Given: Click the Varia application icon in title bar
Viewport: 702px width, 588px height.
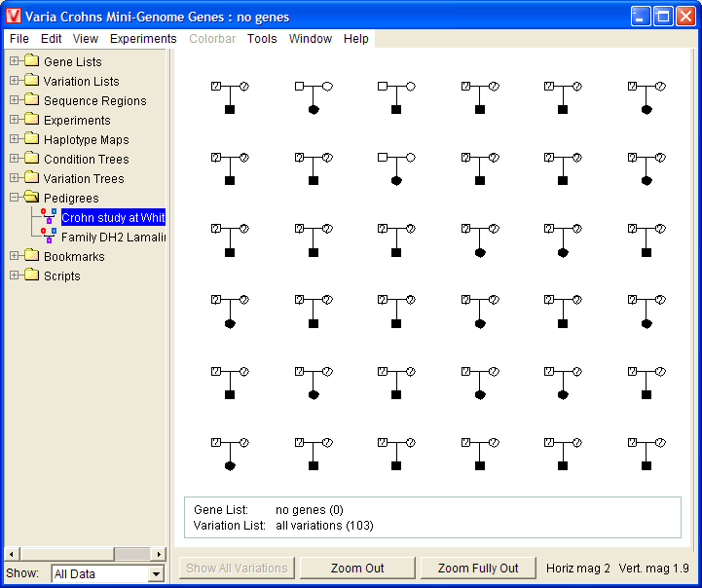Looking at the screenshot, I should click(x=14, y=17).
